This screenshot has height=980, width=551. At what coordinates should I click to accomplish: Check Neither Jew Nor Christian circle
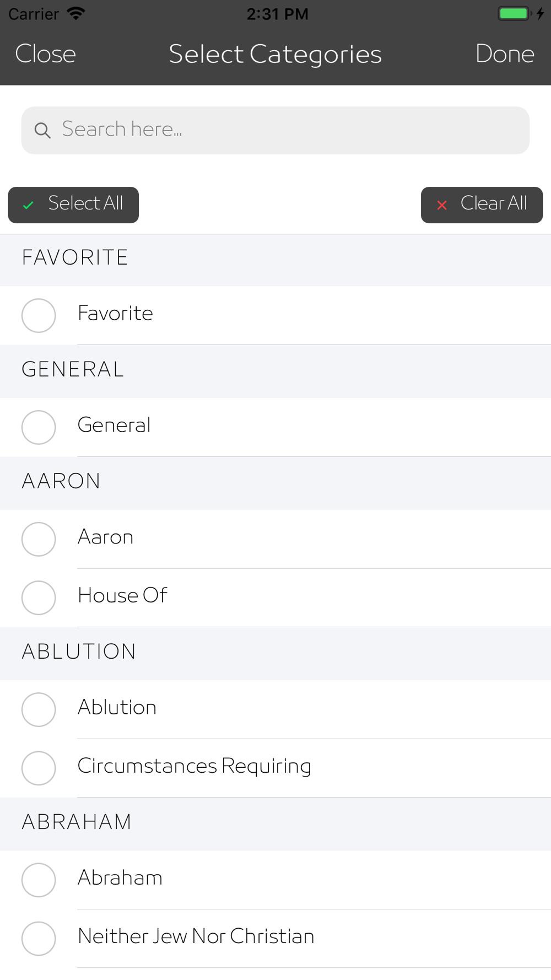click(x=39, y=938)
